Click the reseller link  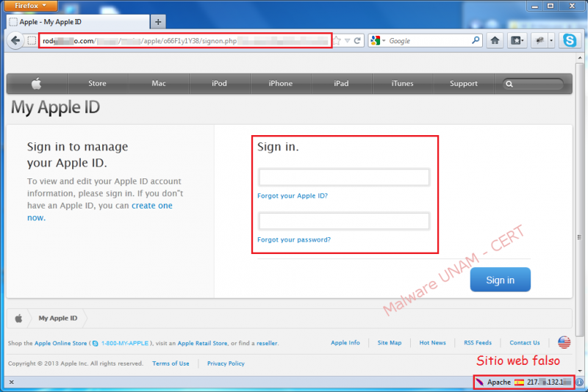click(267, 344)
